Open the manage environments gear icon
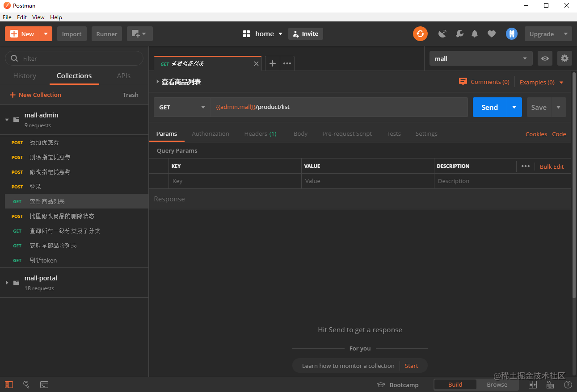577x392 pixels. tap(565, 58)
